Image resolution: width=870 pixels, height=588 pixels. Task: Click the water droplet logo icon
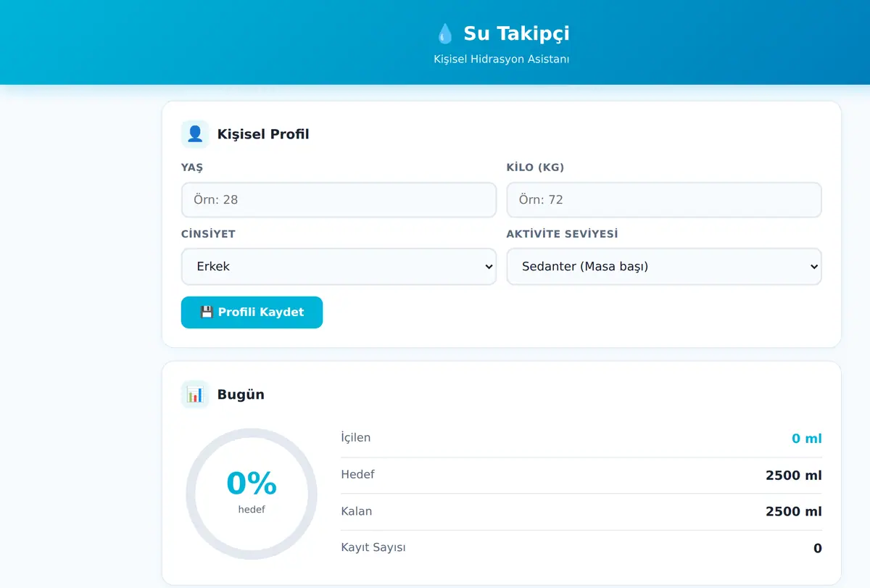pos(444,33)
